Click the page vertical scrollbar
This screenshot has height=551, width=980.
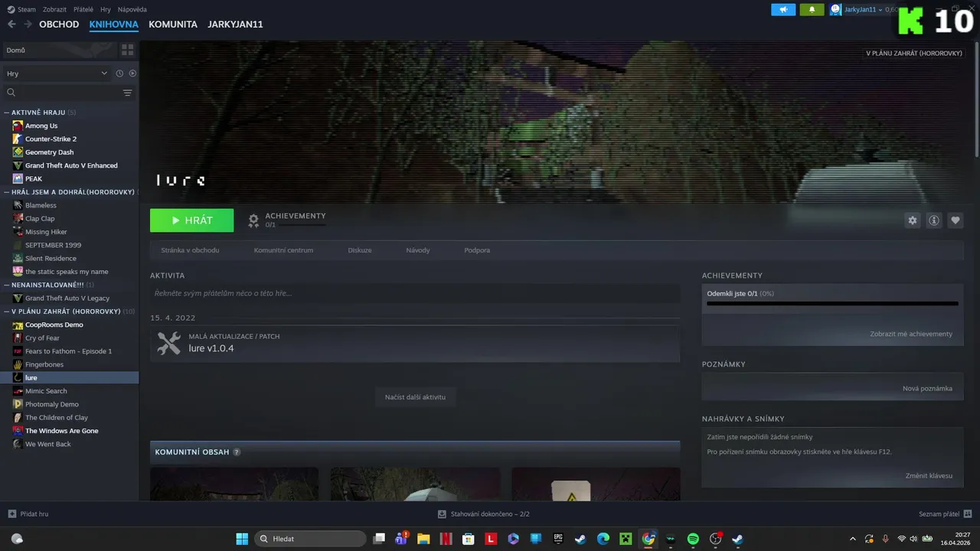click(x=975, y=99)
